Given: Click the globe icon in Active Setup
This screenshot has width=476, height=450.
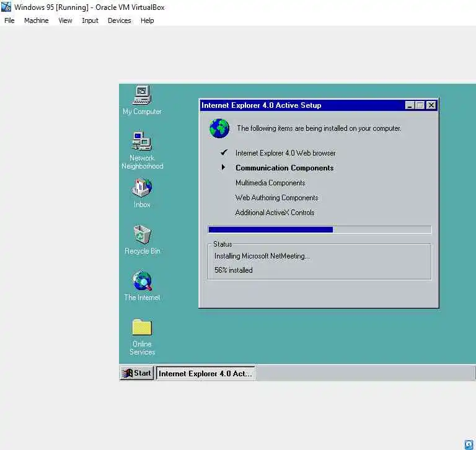Looking at the screenshot, I should coord(219,128).
